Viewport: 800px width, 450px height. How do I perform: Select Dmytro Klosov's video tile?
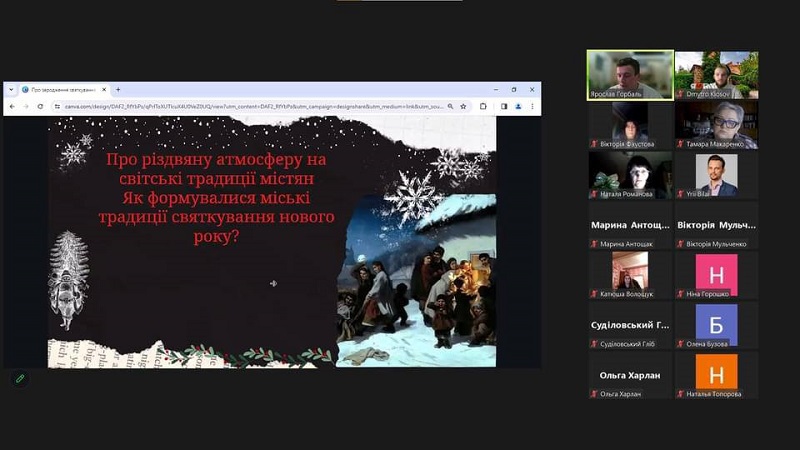pyautogui.click(x=716, y=74)
